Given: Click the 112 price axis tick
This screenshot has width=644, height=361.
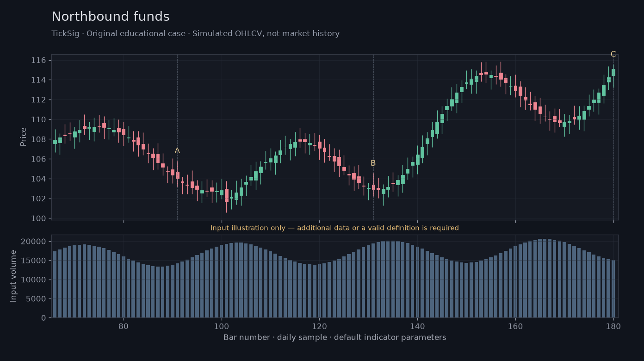Looking at the screenshot, I should pyautogui.click(x=39, y=100).
